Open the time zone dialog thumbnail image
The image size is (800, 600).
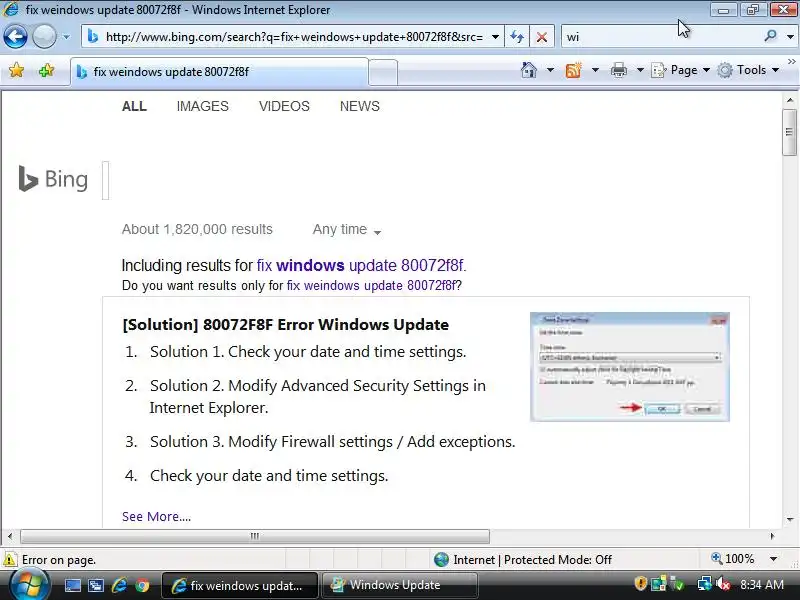[630, 367]
